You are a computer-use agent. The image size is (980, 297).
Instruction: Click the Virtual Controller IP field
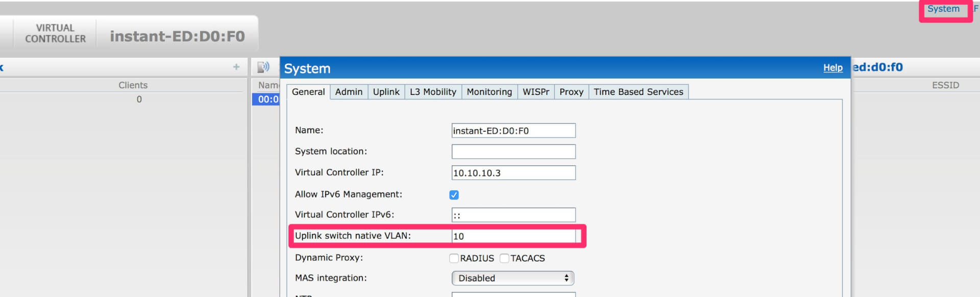coord(513,173)
